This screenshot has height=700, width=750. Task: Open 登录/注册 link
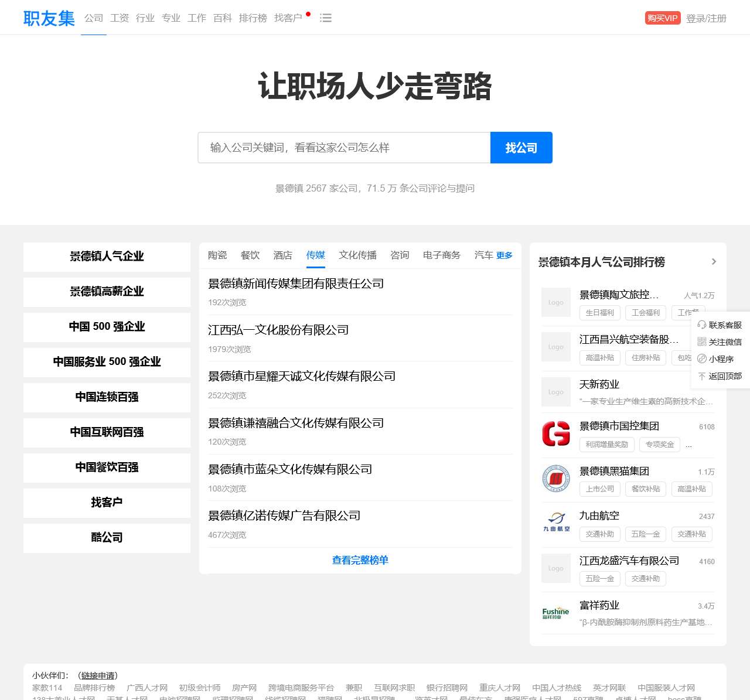(x=706, y=18)
